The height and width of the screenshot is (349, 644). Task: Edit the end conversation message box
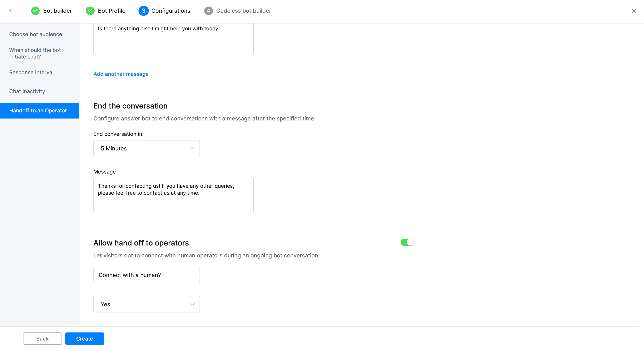point(174,195)
